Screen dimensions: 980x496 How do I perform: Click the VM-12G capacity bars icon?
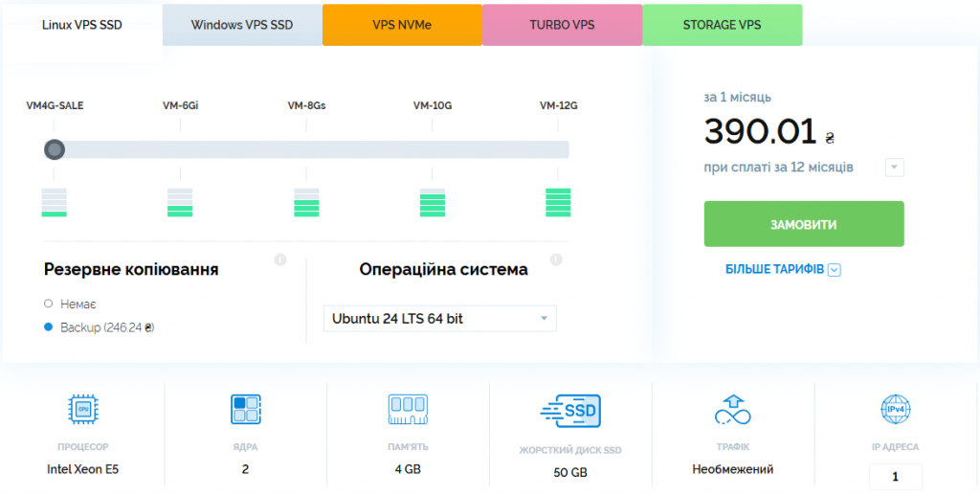click(x=558, y=203)
